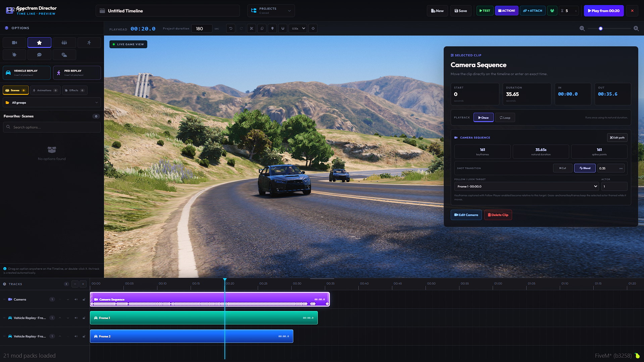
Task: Open the particle effects burst category
Action: [x=14, y=55]
